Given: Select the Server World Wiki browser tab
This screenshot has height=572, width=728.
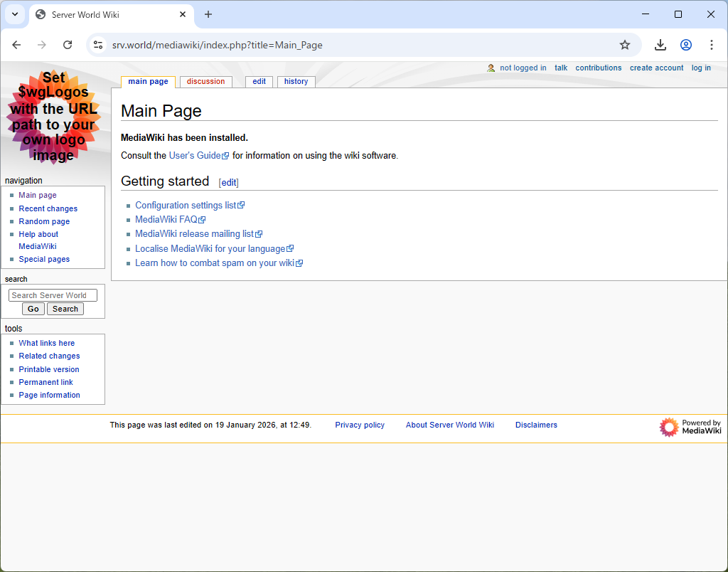Looking at the screenshot, I should coord(112,15).
